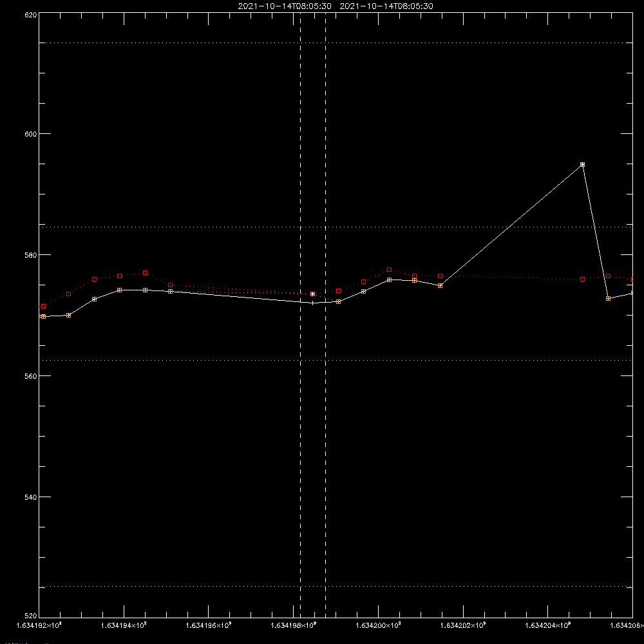Click the 1.634198×10⁹ x-axis label
This screenshot has width=644, height=644.
294,625
